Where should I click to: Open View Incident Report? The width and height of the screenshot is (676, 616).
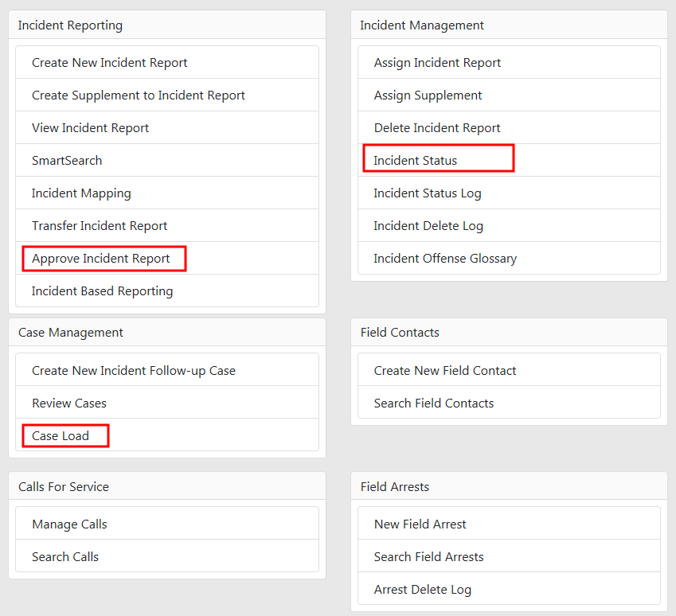91,128
